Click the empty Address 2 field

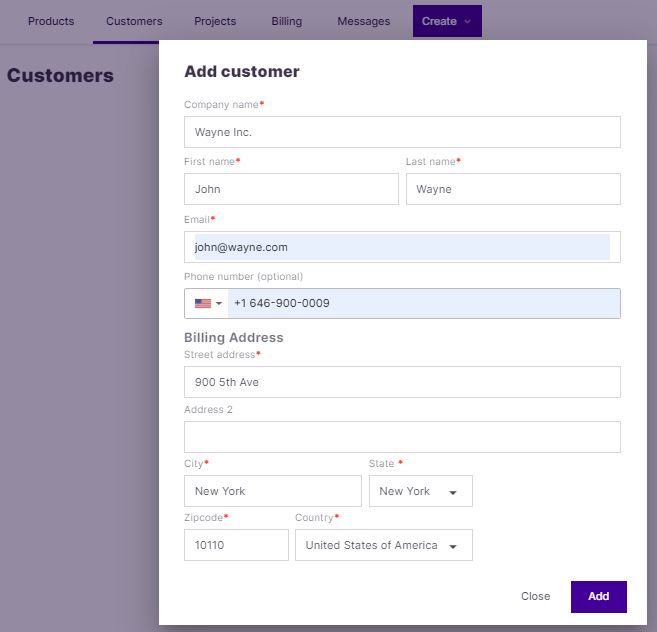402,437
